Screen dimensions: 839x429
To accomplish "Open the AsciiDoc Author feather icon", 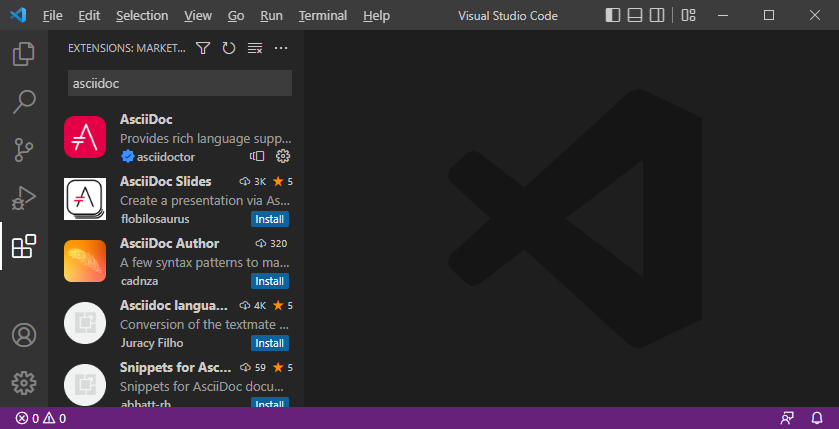I will [85, 261].
